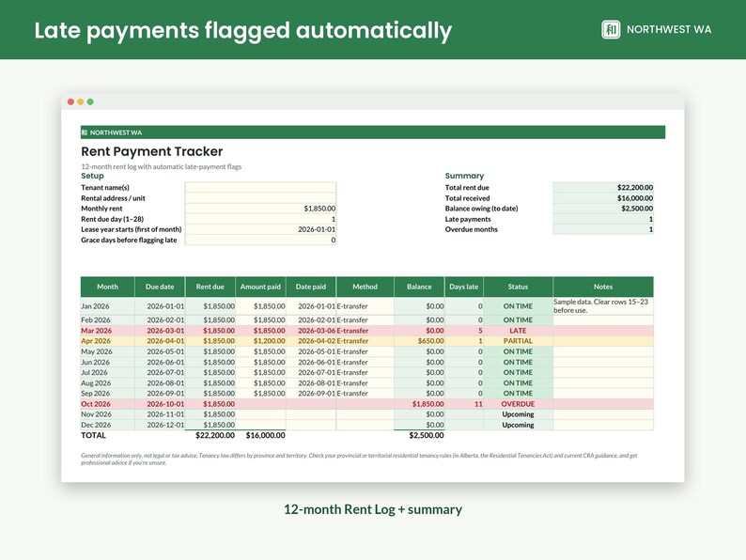Click the Days late column header
746x560 pixels.
pos(464,287)
